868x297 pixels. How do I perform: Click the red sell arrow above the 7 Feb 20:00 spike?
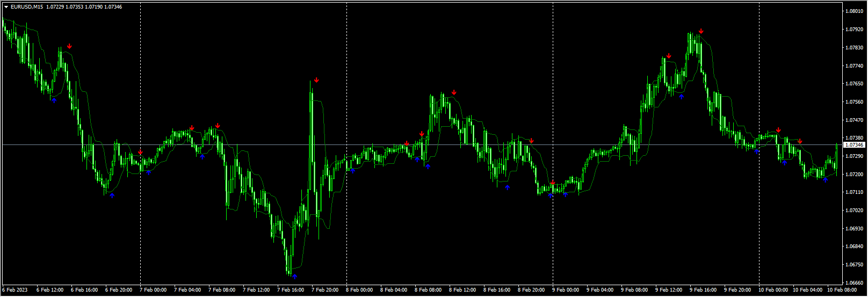coord(317,80)
